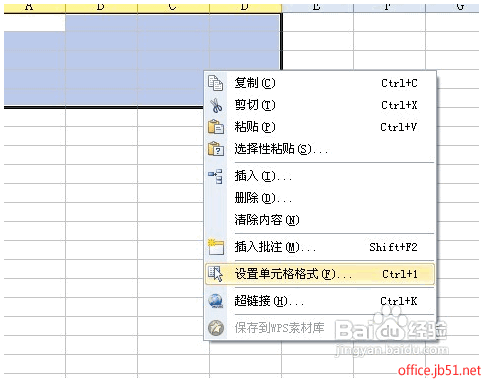
Task: Open 设置单元格格式(F)... menu entry
Action: [320, 274]
